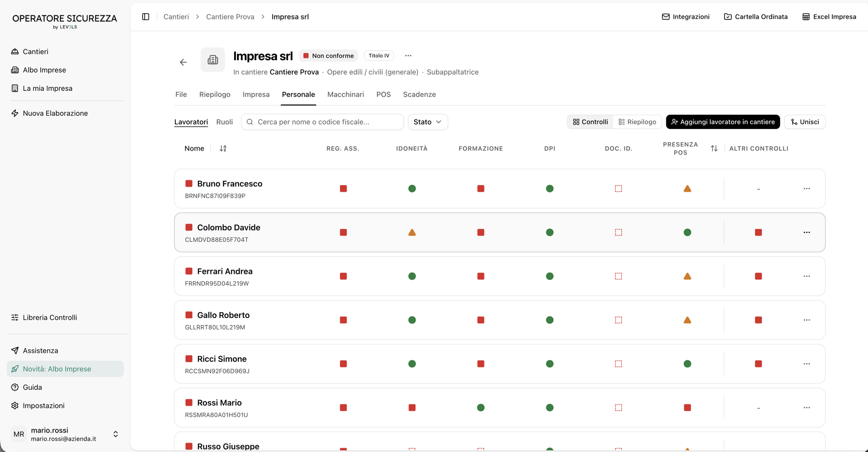The width and height of the screenshot is (868, 452).
Task: Click Colombo Davide's Idoneità warning triangle
Action: point(412,233)
